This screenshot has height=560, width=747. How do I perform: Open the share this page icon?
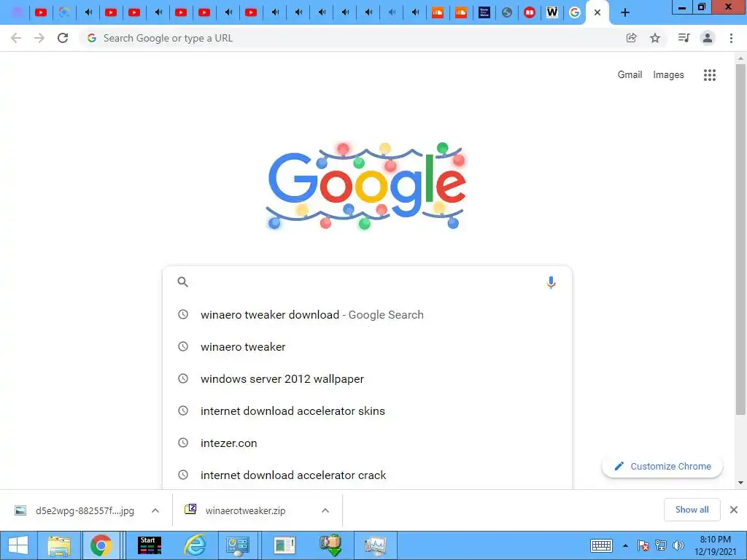pyautogui.click(x=631, y=38)
